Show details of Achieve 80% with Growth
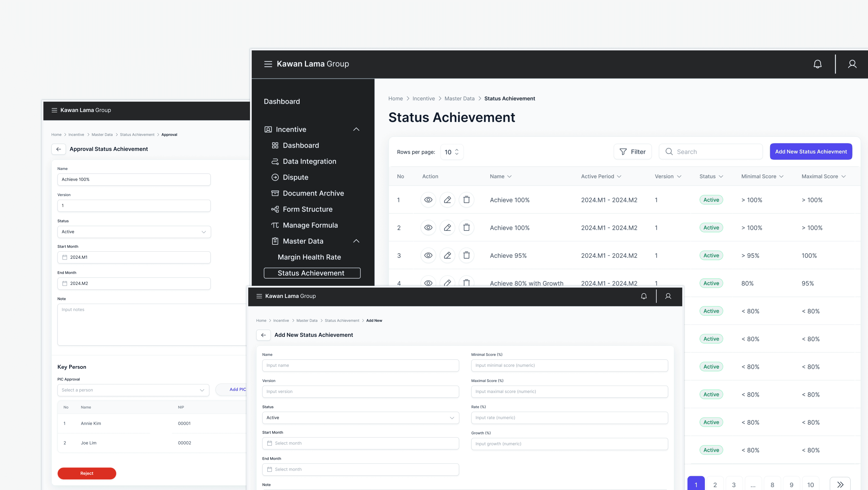868x490 pixels. (x=428, y=283)
